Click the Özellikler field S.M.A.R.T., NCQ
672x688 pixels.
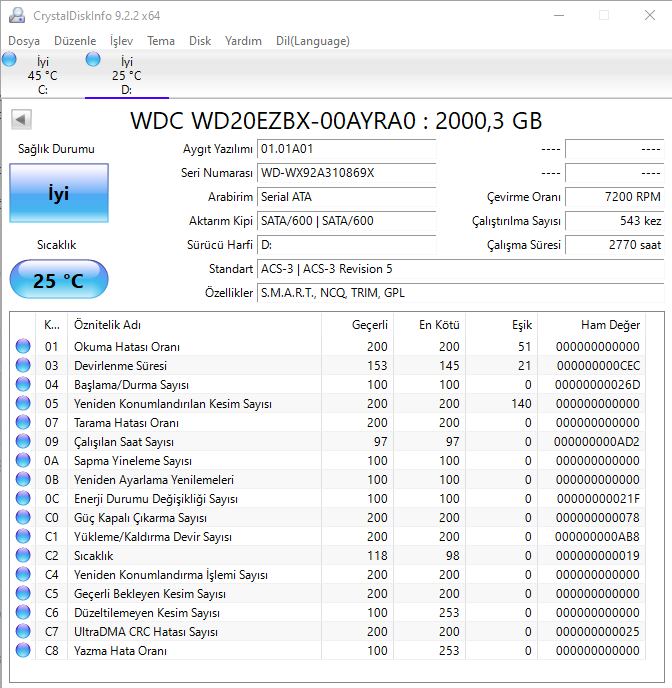(x=461, y=293)
